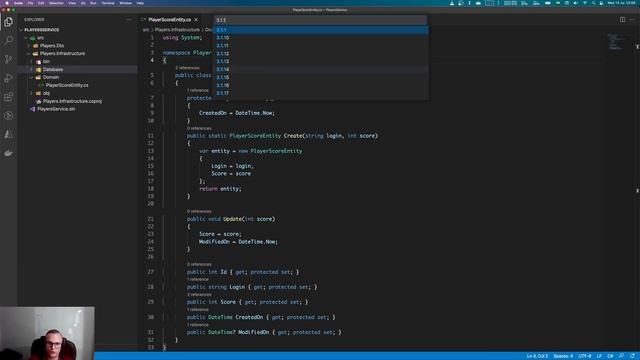Click the src breadcrumb segment
The height and width of the screenshot is (360, 640).
pyautogui.click(x=146, y=30)
